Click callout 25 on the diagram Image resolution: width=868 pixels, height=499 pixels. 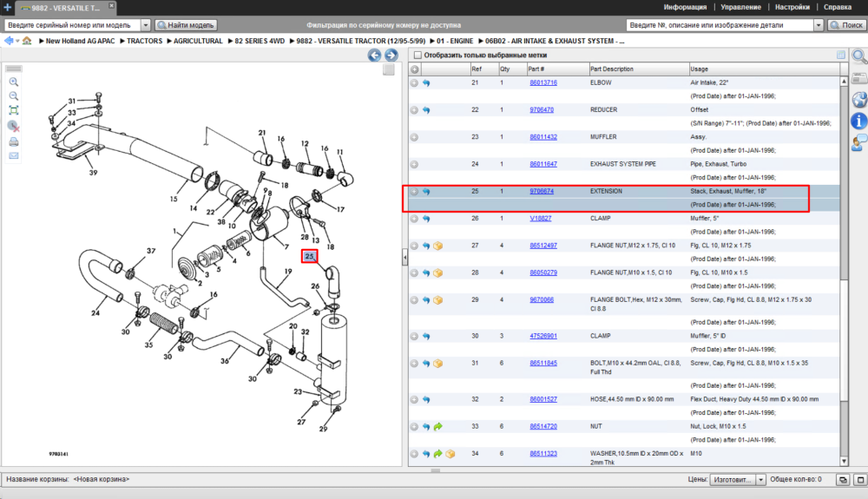(310, 256)
